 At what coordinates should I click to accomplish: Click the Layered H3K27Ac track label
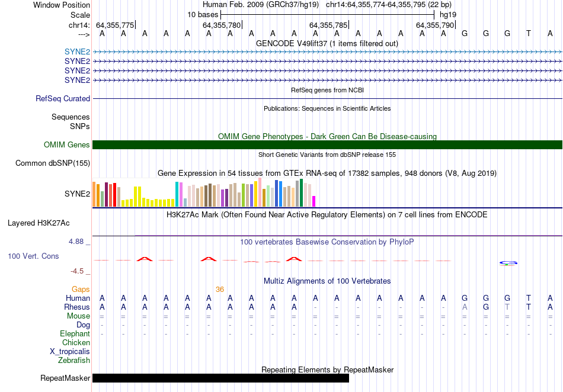coord(39,223)
